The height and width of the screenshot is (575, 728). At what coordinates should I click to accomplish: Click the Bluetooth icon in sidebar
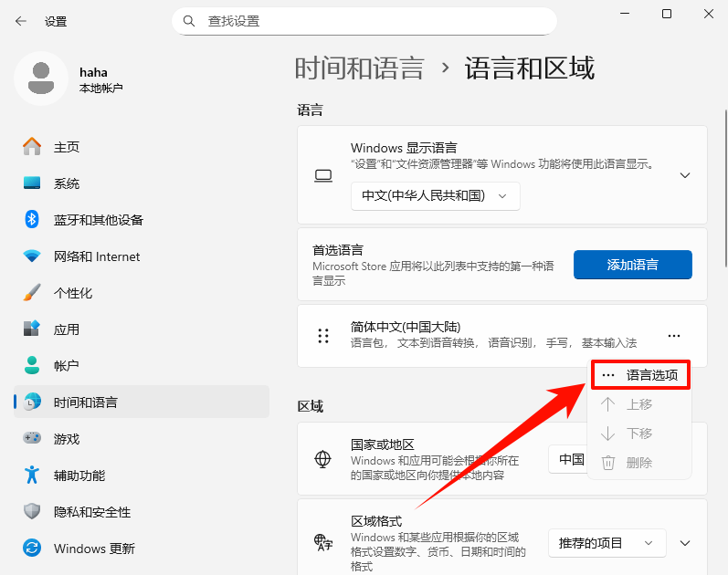click(x=32, y=219)
